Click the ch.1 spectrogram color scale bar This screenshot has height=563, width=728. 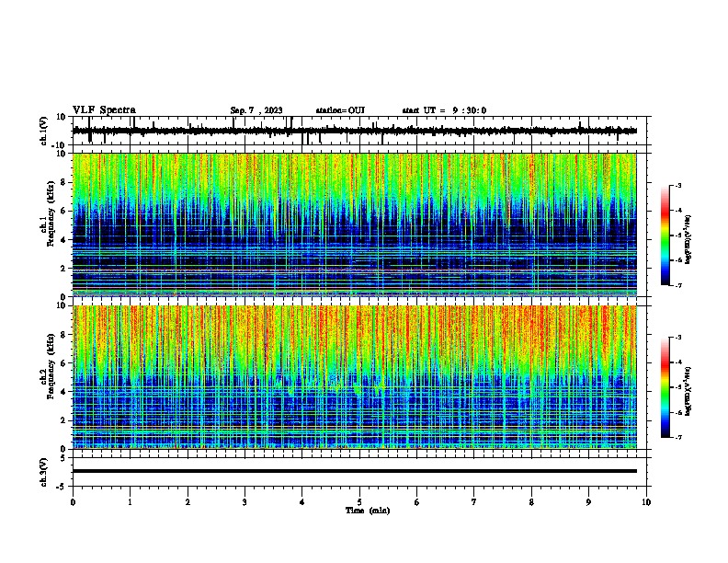tap(665, 236)
